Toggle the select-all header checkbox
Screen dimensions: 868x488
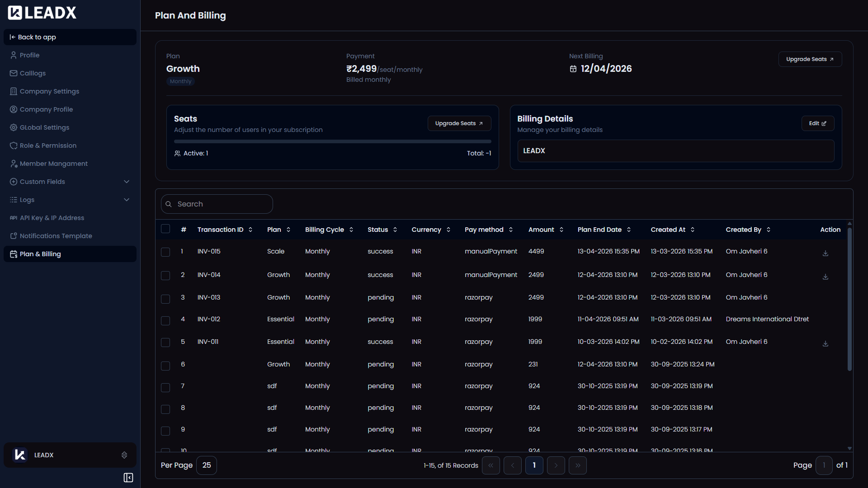click(x=165, y=229)
